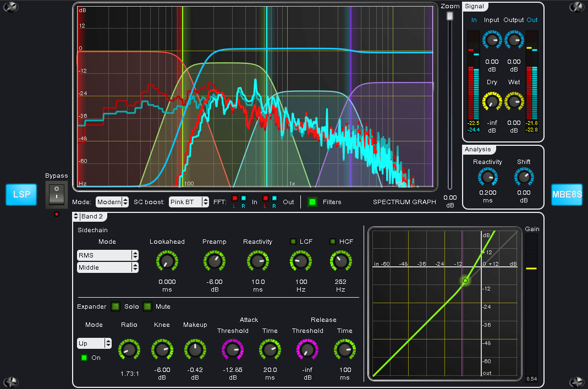The image size is (588, 389).
Task: Click the green node on the expander curve
Action: pos(465,281)
